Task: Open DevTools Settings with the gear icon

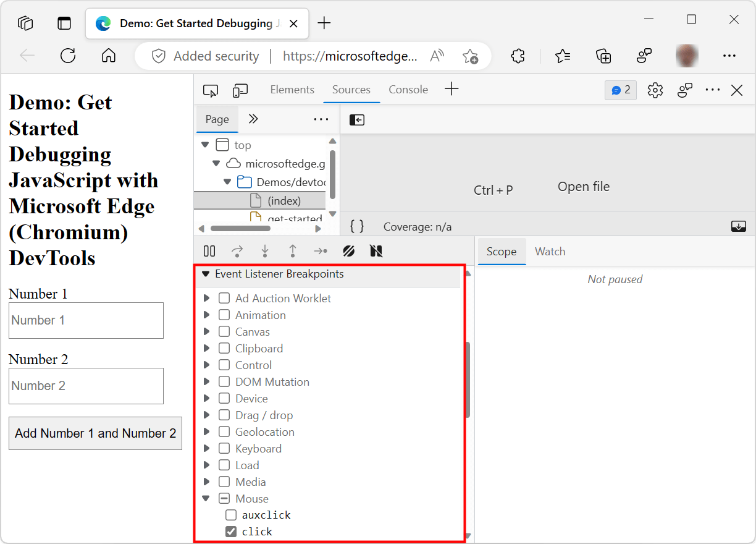Action: coord(655,90)
